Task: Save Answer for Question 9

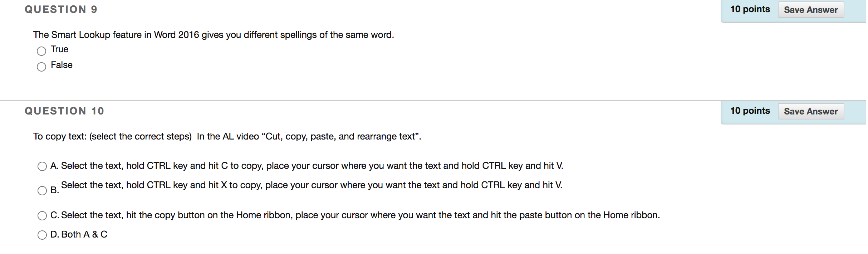Action: point(811,10)
